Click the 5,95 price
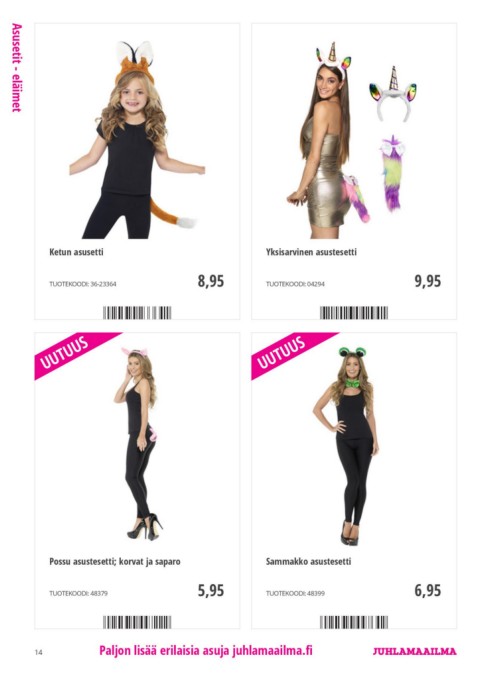 click(x=211, y=590)
